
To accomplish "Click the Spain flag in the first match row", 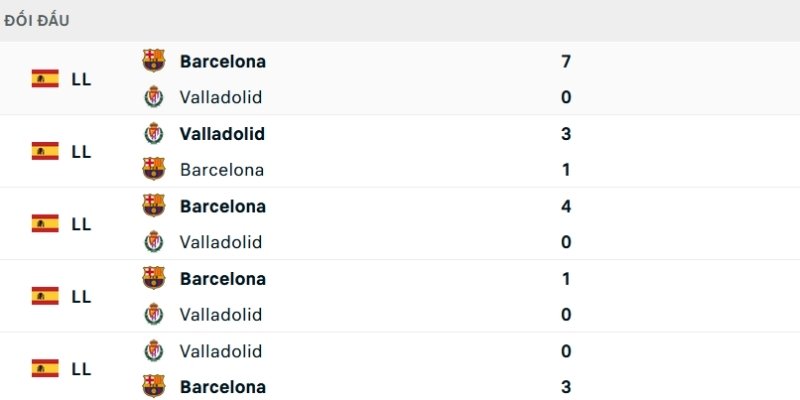I will tap(45, 79).
